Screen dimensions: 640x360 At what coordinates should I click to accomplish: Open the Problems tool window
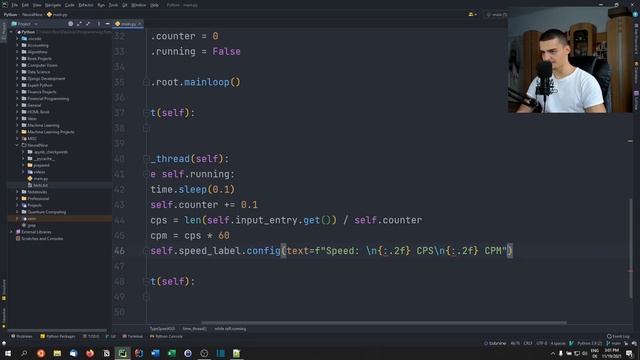pos(22,336)
